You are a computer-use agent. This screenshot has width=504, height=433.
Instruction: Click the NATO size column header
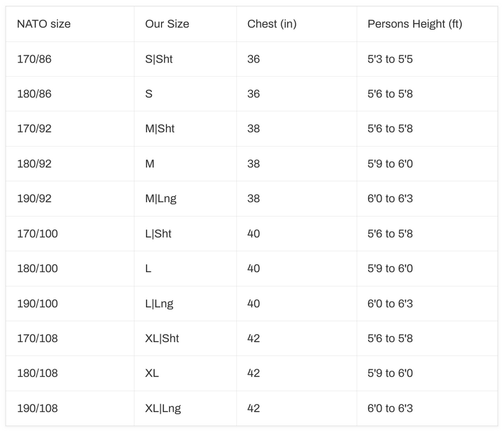(x=44, y=24)
